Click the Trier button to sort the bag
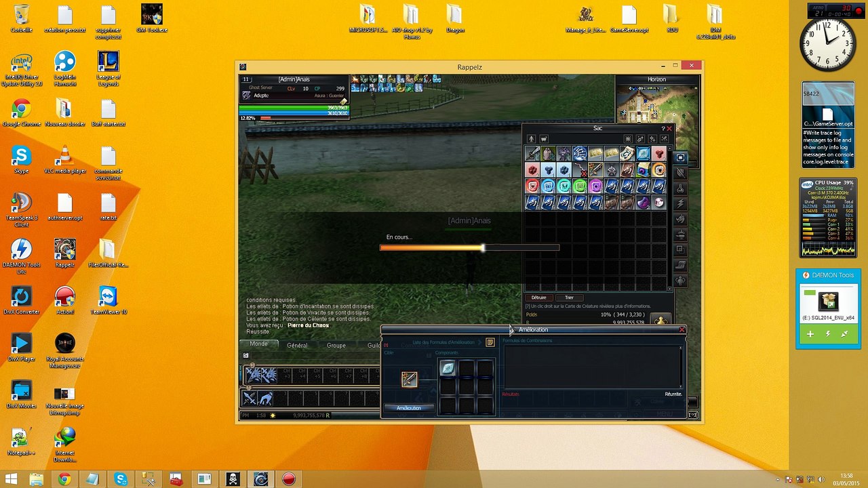Screen dimensions: 868x488 [x=569, y=298]
